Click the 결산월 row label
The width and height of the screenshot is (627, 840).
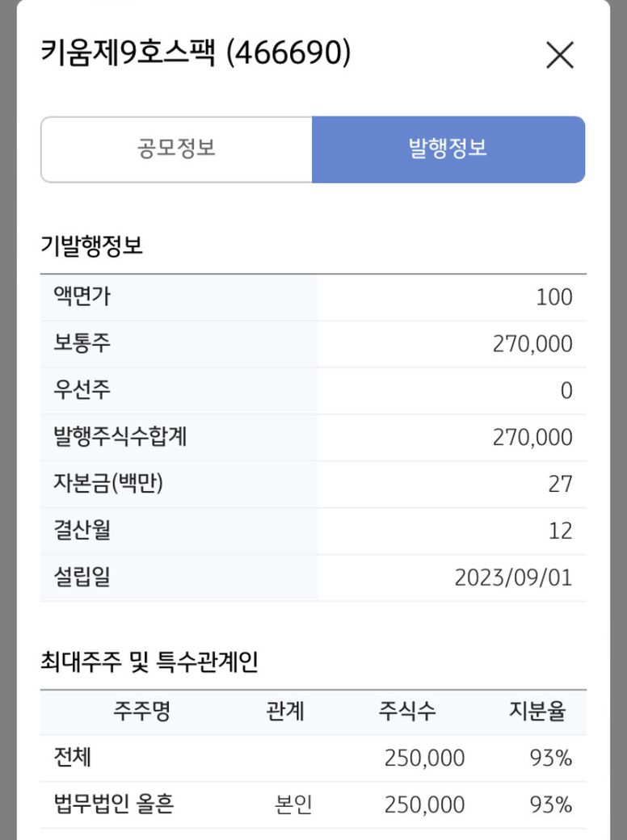[82, 531]
